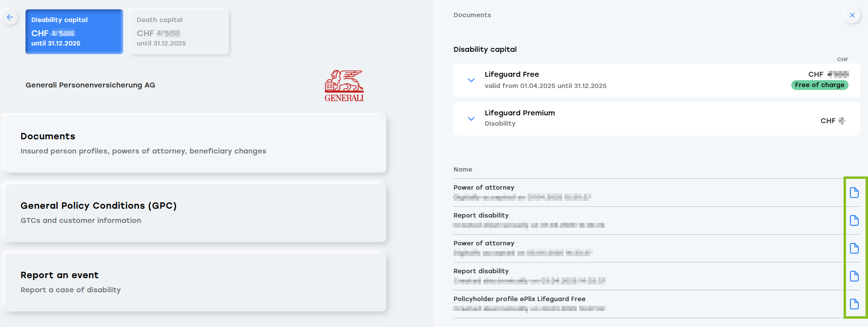Viewport: 868px width, 327px height.
Task: Click the Name column header
Action: [x=463, y=170]
